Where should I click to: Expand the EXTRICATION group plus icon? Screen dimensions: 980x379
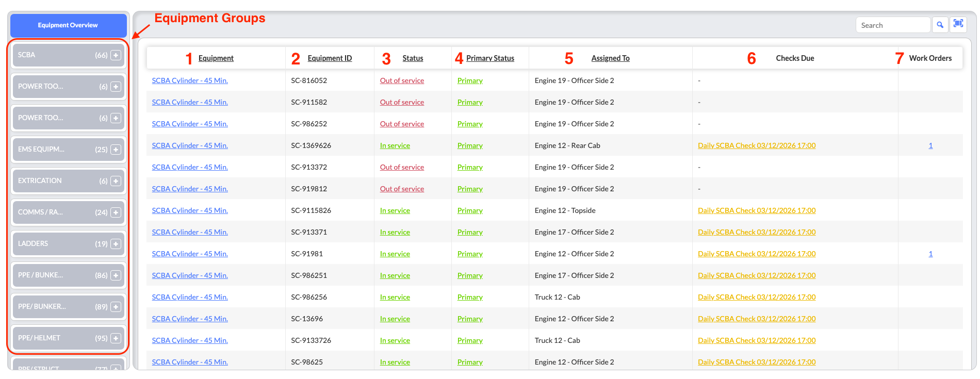pyautogui.click(x=116, y=181)
